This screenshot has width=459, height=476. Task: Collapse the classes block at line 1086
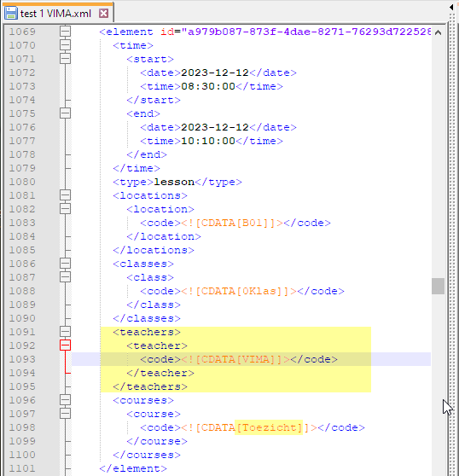(66, 264)
